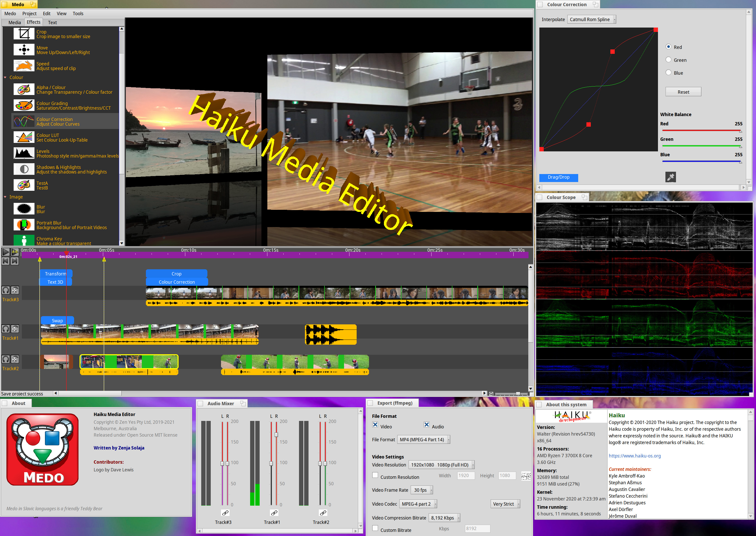The width and height of the screenshot is (756, 536).
Task: Open the Video Frame Rate dropdown
Action: point(421,490)
